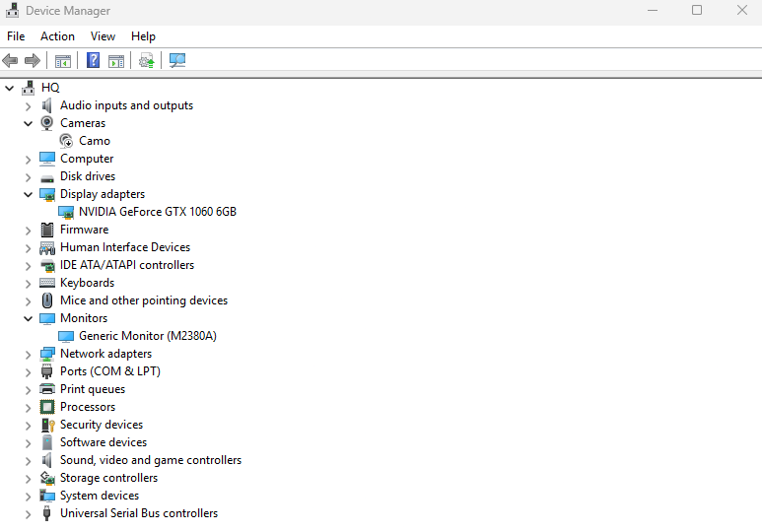This screenshot has height=532, width=762.
Task: Select Human Interface Devices label
Action: point(125,247)
